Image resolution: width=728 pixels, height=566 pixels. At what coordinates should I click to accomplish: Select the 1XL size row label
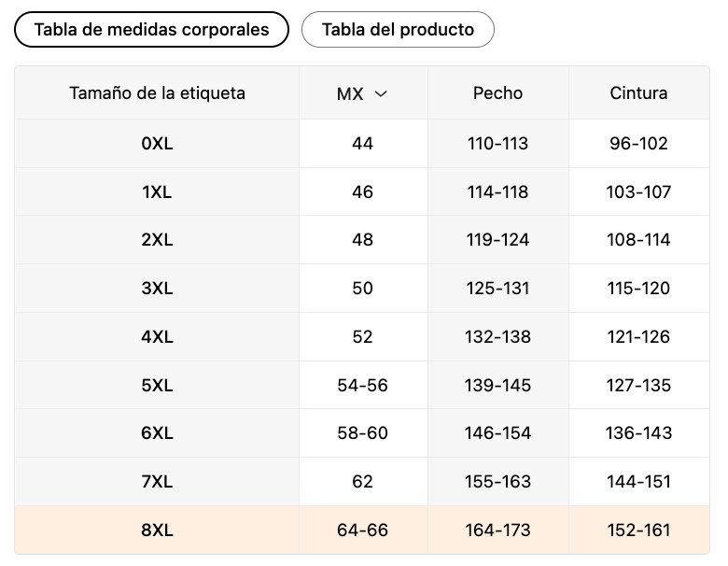158,191
